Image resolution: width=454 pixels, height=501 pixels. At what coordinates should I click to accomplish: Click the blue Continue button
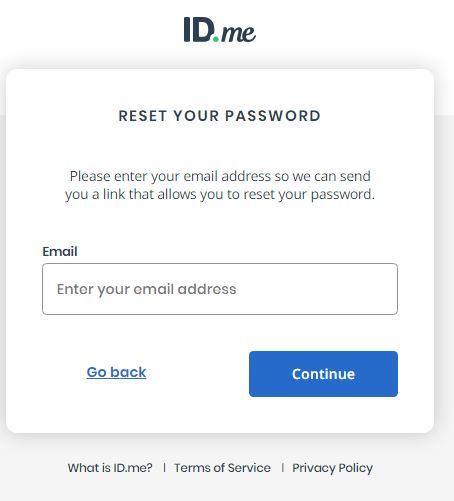[323, 374]
